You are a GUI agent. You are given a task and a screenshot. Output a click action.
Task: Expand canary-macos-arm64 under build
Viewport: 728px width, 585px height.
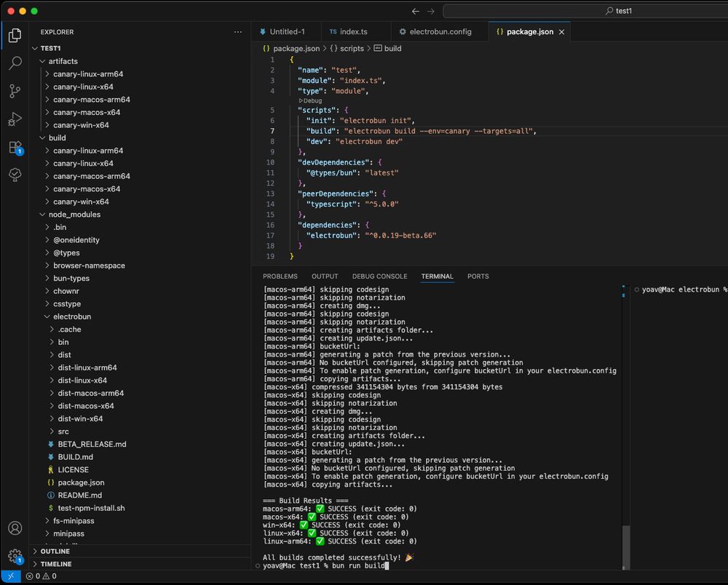139,176
